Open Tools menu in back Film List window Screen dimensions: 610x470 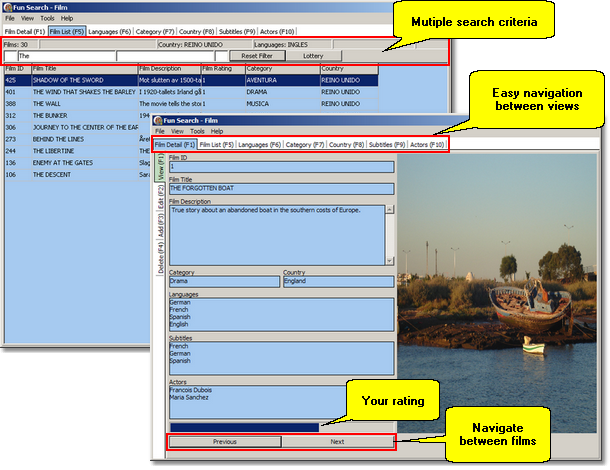click(x=47, y=18)
